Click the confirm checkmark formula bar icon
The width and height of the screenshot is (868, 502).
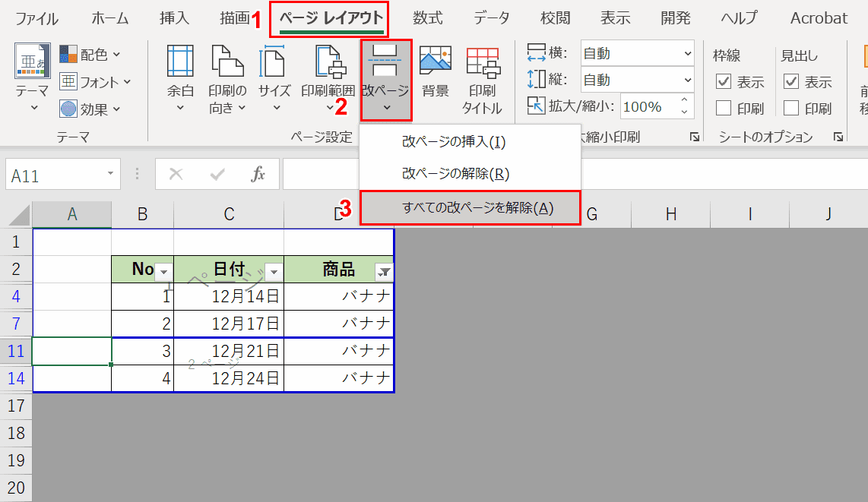(217, 175)
